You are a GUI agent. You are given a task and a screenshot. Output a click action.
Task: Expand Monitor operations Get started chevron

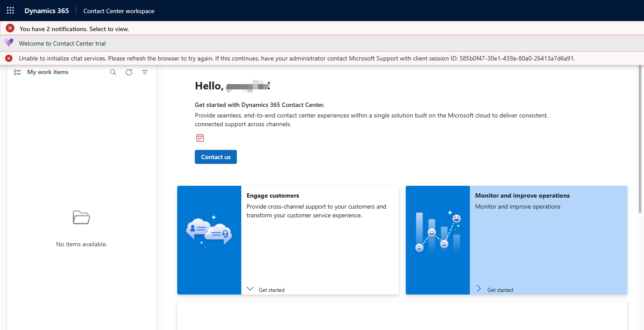(479, 289)
